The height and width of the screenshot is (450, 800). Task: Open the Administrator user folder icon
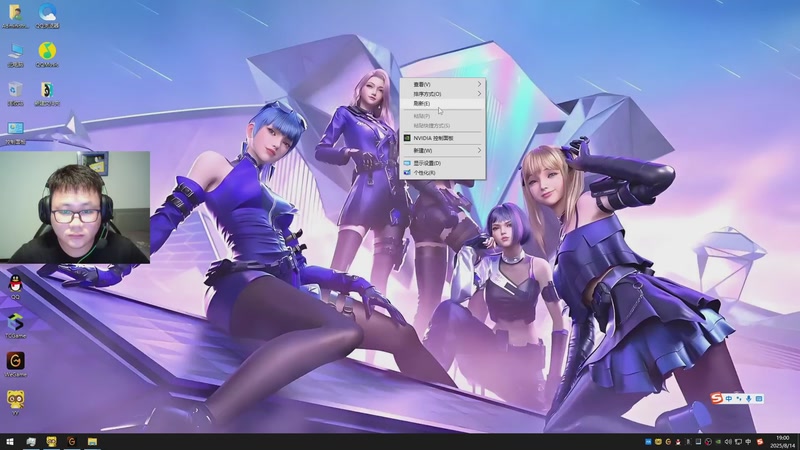[15, 16]
